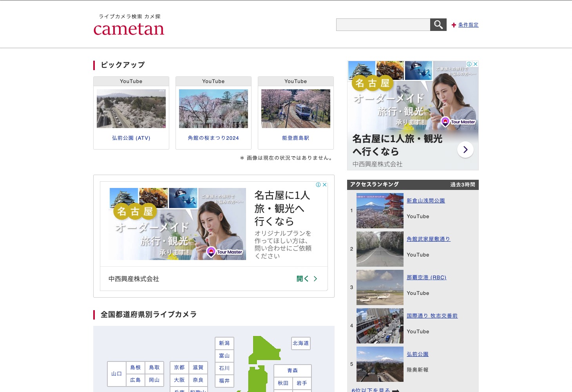The image size is (572, 392).
Task: Click the circular arrow button in the Nagoya ad
Action: coord(465,149)
